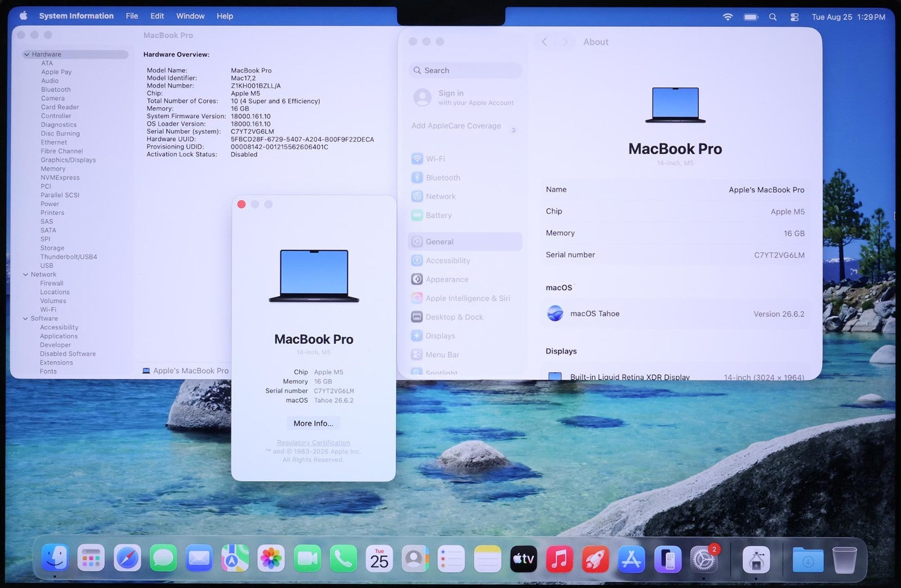Open the Mail app in the Dock

[199, 558]
